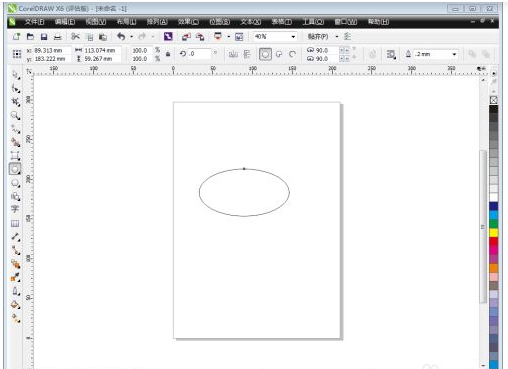Screen dimensions: 508x369
Task: Click the width field 113.074 mm
Action: tap(101, 50)
